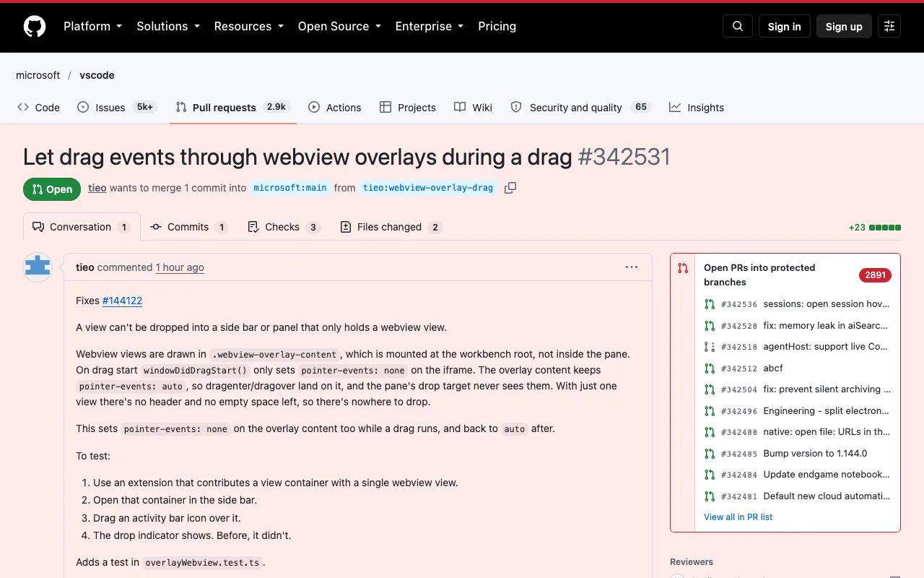Click the '1 hour ago' timestamp
The height and width of the screenshot is (578, 924).
pos(180,267)
